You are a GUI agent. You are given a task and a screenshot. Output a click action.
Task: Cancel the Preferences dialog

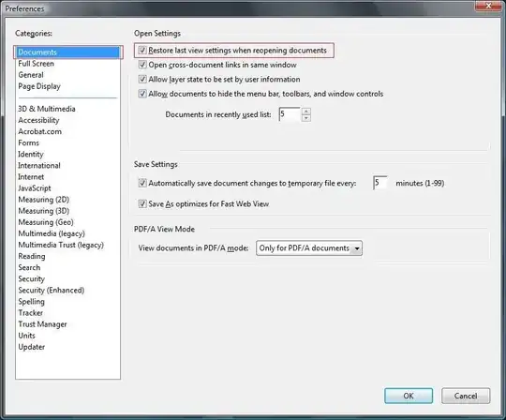click(x=466, y=396)
